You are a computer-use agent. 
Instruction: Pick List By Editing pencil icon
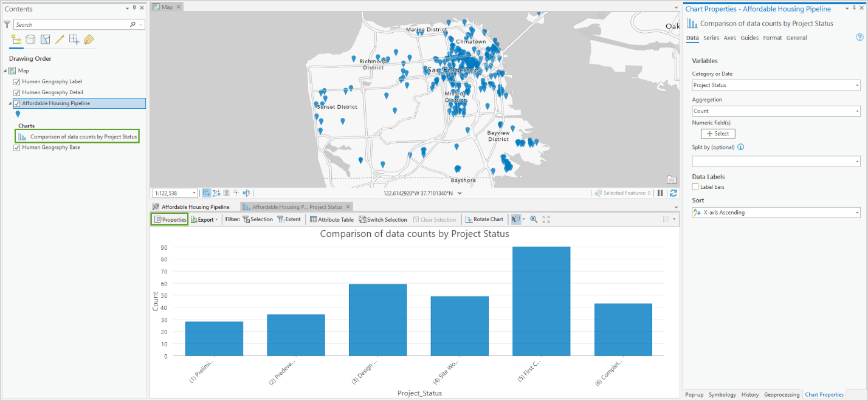pos(60,39)
